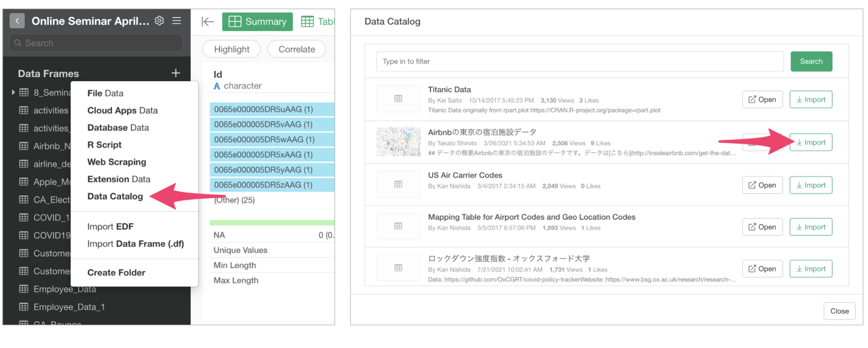Image resolution: width=868 pixels, height=348 pixels.
Task: Collapse the panel with the left-arrow bar icon
Action: point(208,22)
